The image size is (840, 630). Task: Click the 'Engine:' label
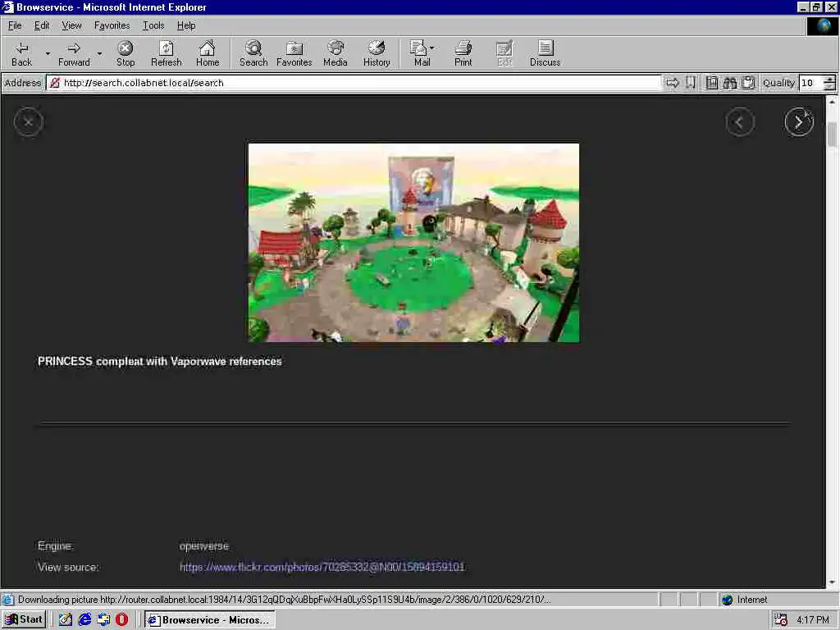(55, 546)
